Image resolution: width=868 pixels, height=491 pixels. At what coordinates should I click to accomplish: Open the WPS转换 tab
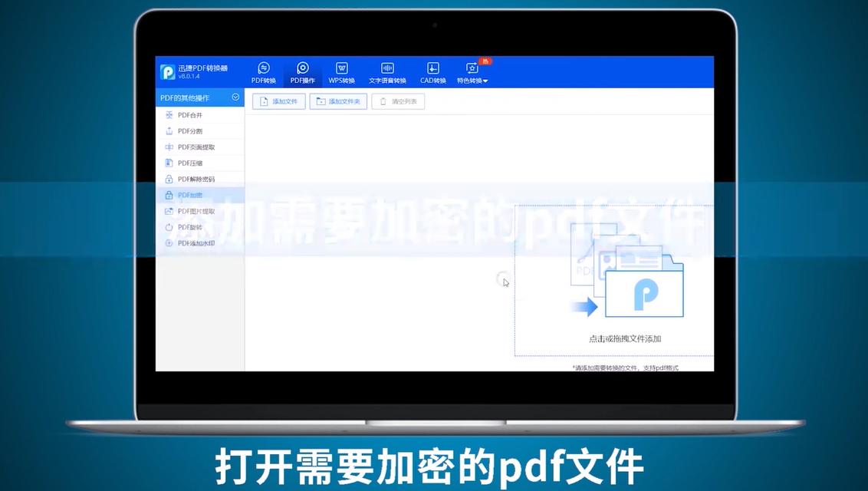pyautogui.click(x=341, y=73)
